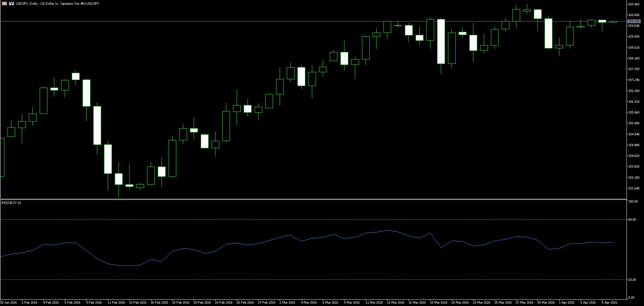644x306 pixels.
Task: Select the large white candle on 18 Mar 2026
Action: point(441,41)
